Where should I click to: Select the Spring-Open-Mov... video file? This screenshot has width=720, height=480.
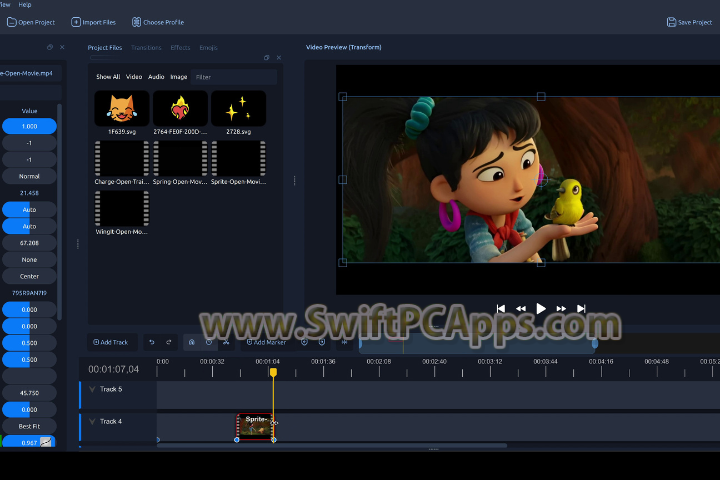tap(180, 158)
